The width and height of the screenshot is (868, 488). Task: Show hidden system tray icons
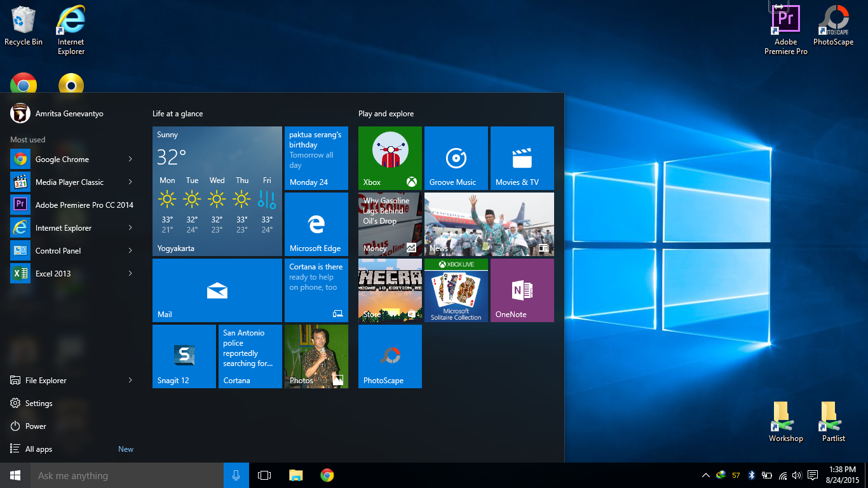pos(705,475)
